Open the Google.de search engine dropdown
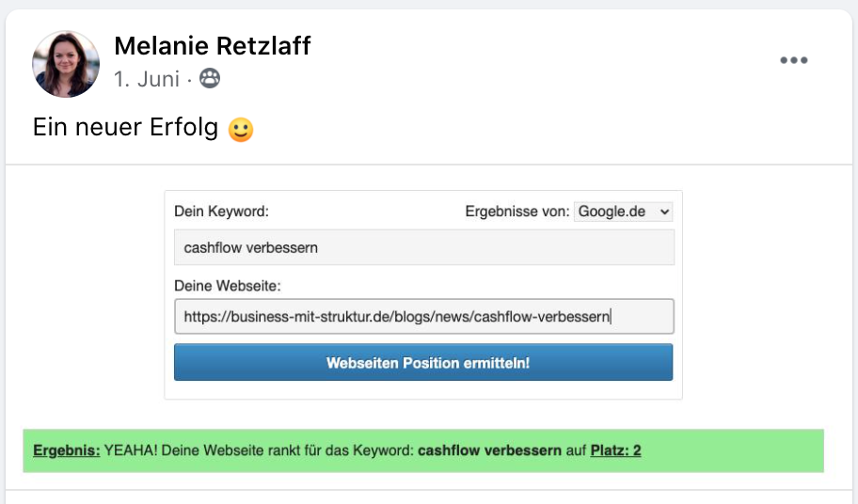 (x=623, y=212)
